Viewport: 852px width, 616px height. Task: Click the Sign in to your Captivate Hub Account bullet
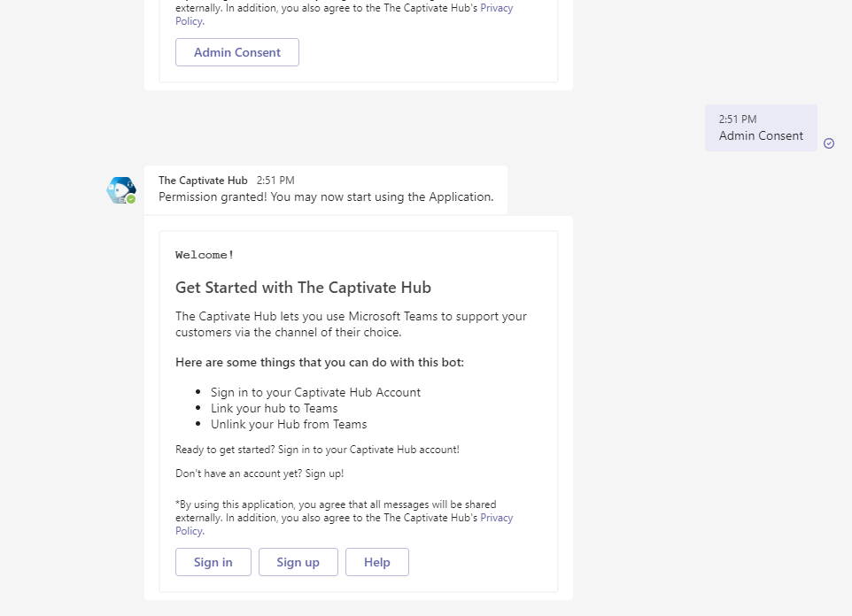click(x=315, y=392)
